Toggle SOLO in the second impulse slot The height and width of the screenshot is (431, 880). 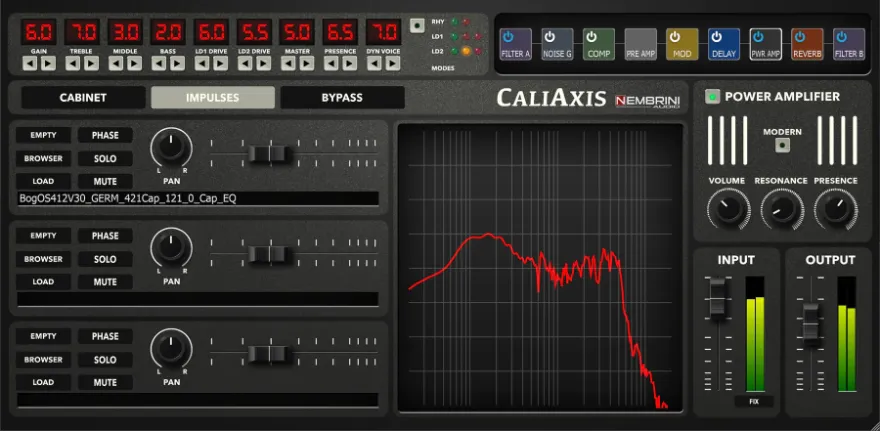105,259
